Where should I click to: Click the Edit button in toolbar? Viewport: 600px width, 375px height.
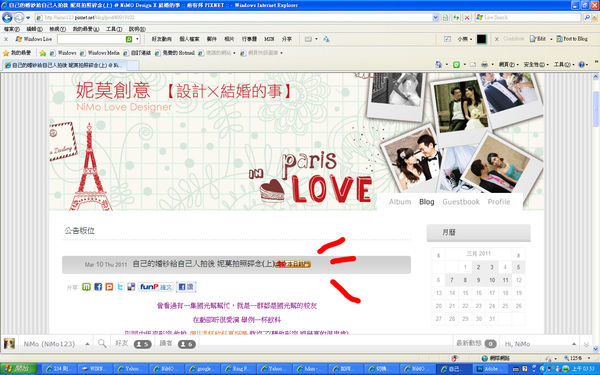(538, 39)
